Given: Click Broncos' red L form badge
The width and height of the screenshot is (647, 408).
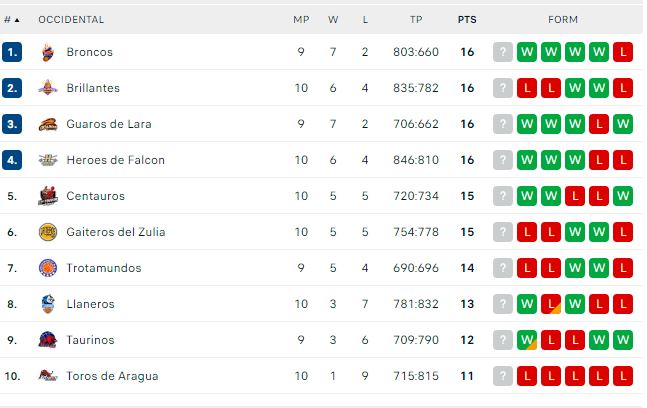Looking at the screenshot, I should tap(623, 52).
